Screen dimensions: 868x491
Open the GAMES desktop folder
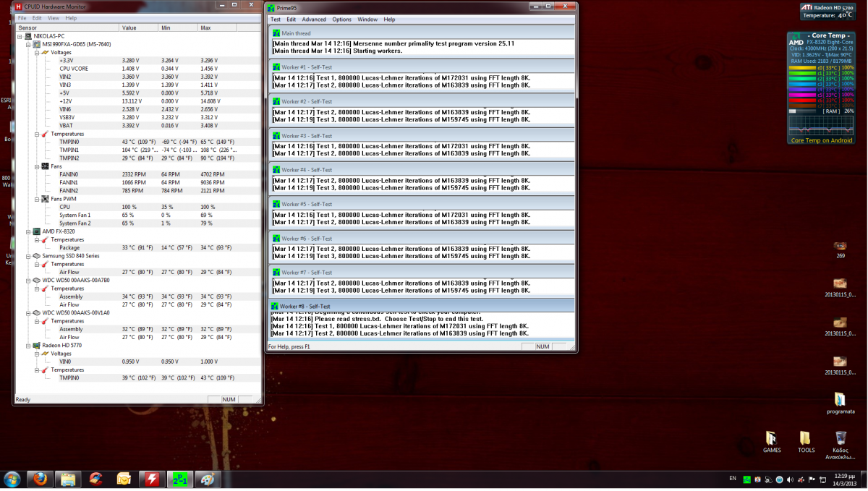point(772,442)
